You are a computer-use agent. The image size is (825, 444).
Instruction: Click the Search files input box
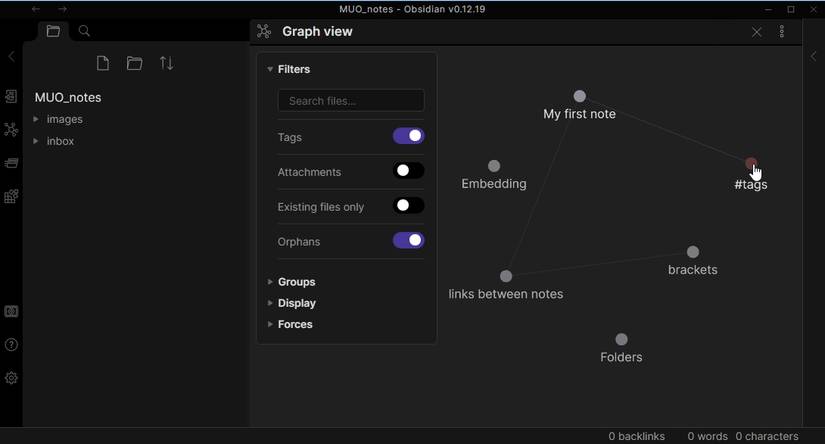click(x=351, y=100)
